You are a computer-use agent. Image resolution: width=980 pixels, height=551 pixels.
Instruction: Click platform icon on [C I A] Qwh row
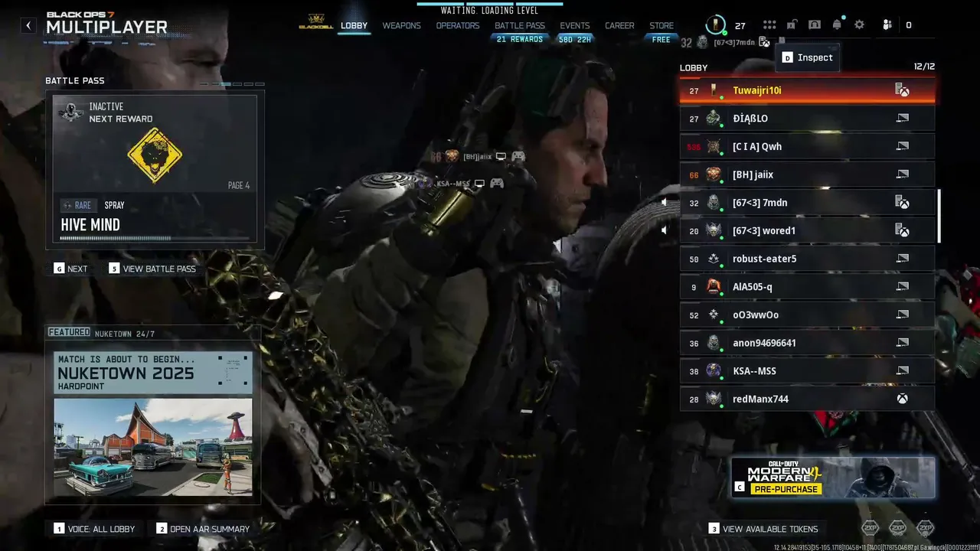[903, 146]
